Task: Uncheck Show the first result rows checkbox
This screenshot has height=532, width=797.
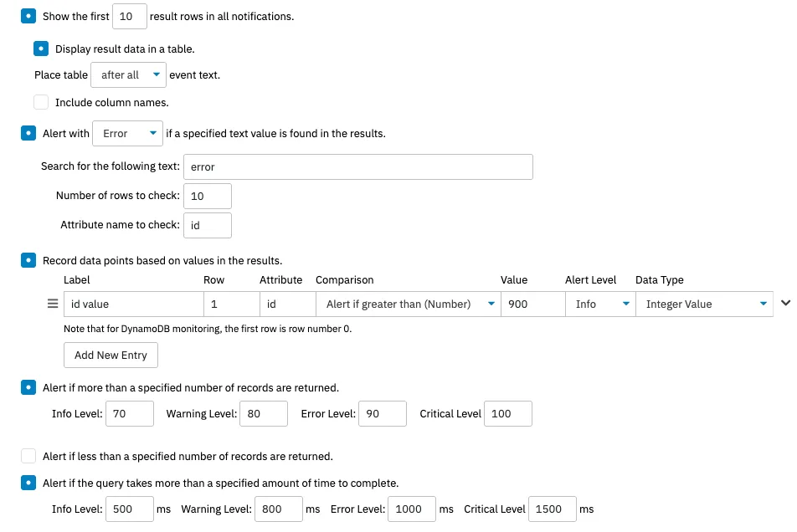Action: pyautogui.click(x=28, y=16)
